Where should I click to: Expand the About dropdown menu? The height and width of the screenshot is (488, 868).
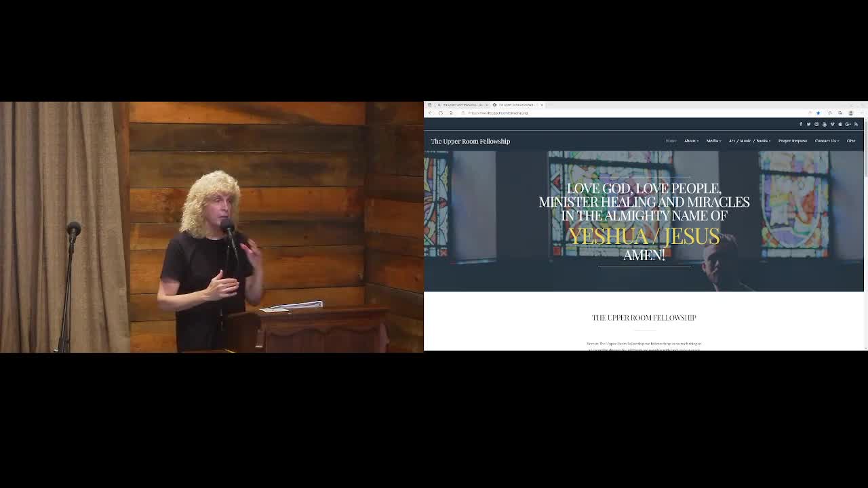[x=691, y=141]
